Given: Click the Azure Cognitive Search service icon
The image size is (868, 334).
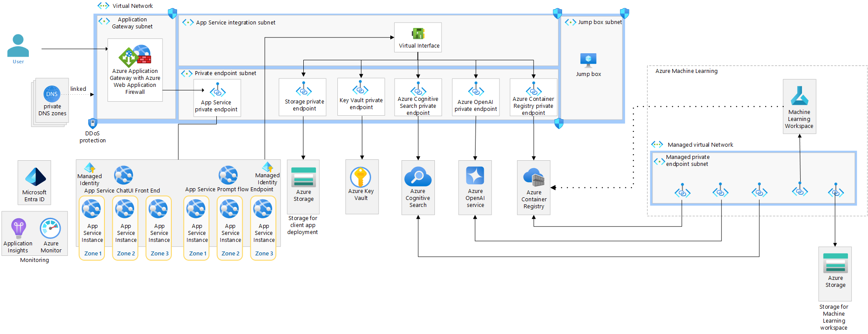Looking at the screenshot, I should tap(418, 177).
